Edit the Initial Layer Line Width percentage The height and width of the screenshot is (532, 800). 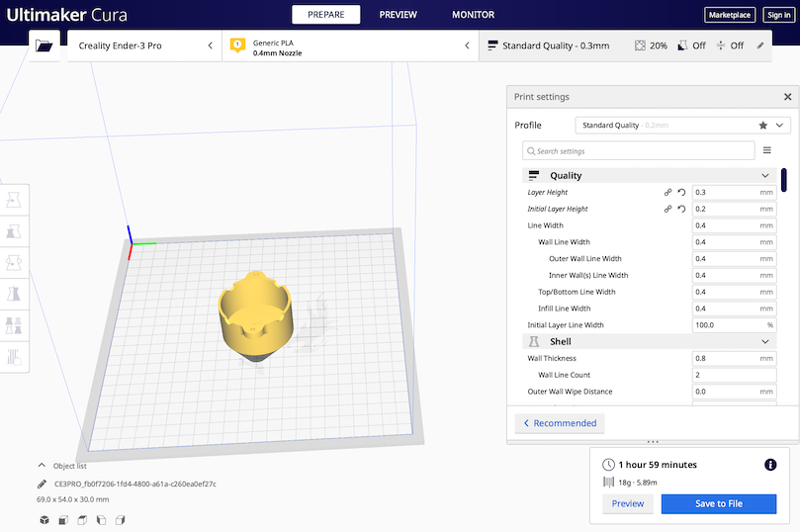click(x=734, y=325)
